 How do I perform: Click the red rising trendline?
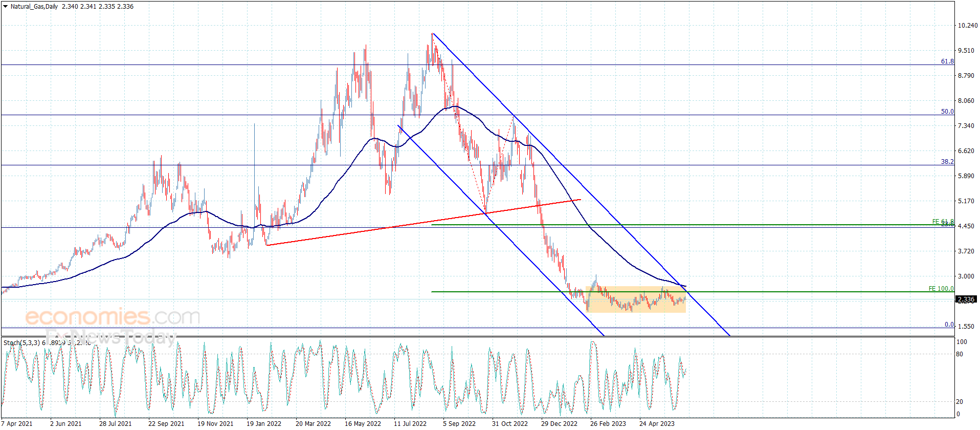[x=424, y=222]
